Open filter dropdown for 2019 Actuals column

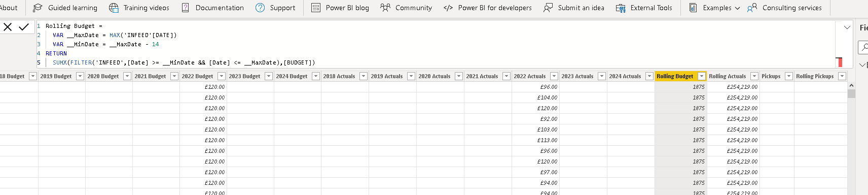[411, 76]
